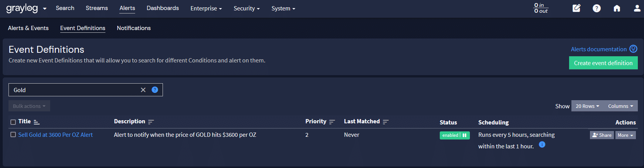Click the scheduling info icon
644x168 pixels.
click(x=542, y=145)
